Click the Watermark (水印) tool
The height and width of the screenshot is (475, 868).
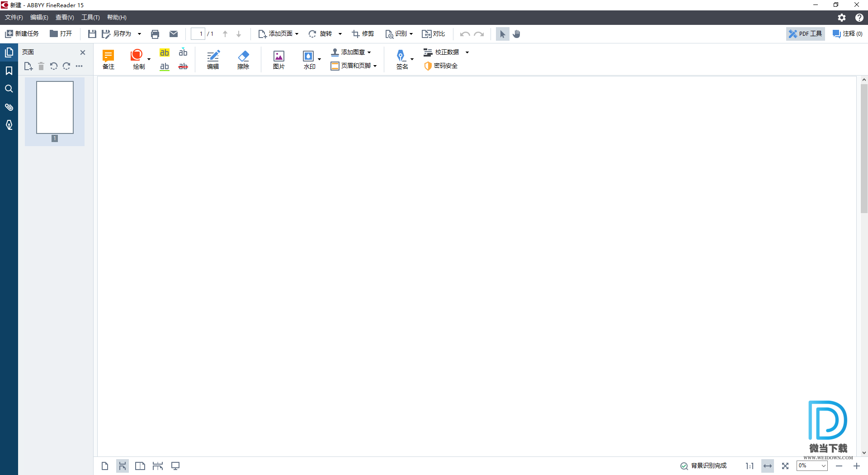coord(309,59)
